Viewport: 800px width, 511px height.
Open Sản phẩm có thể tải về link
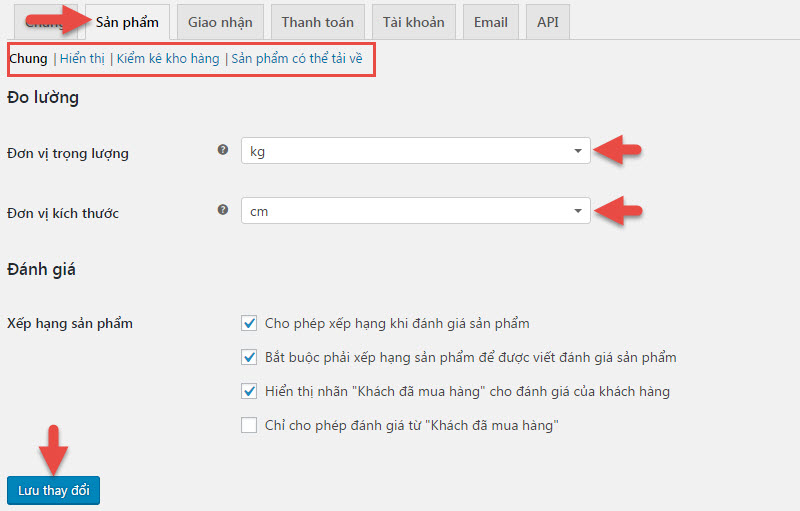(296, 59)
